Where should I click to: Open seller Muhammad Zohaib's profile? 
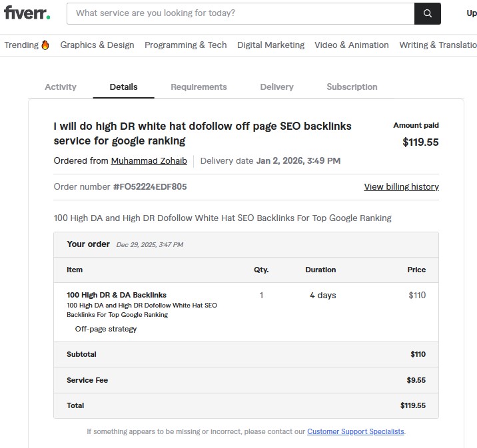149,161
